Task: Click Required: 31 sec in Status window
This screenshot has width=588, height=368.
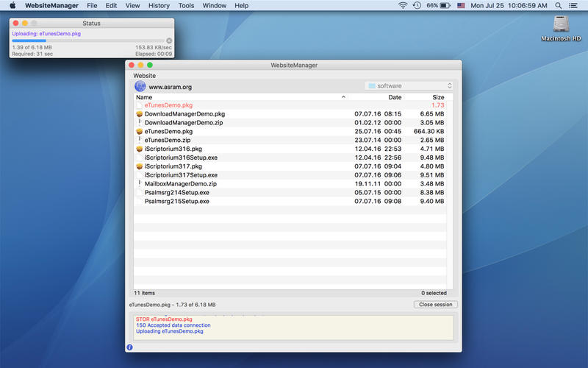Action: point(32,54)
